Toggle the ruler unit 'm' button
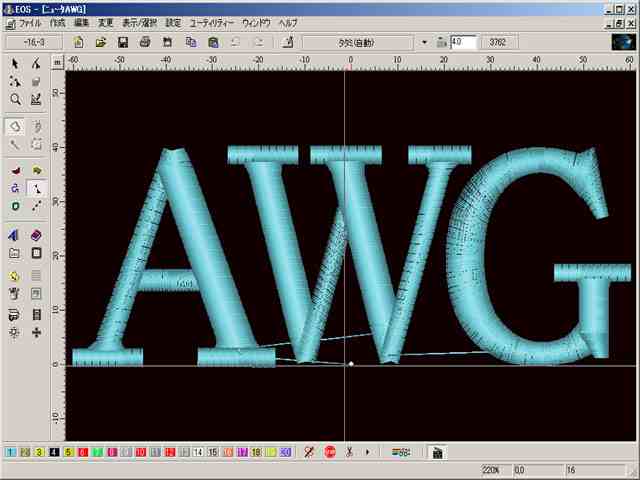Screen dimensions: 640x480 click(x=58, y=62)
